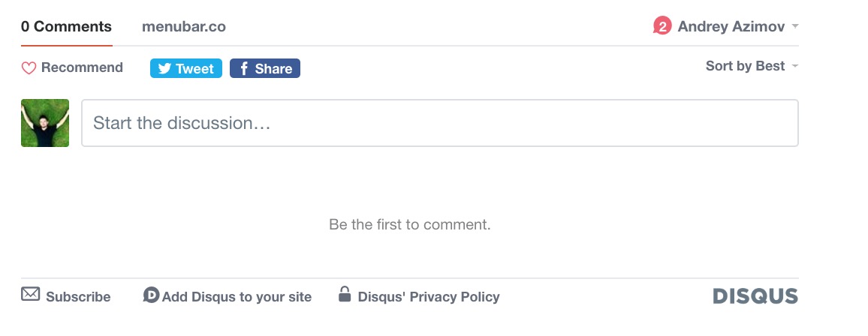Click the red notification badge showing 2
This screenshot has height=336, width=868.
662,27
